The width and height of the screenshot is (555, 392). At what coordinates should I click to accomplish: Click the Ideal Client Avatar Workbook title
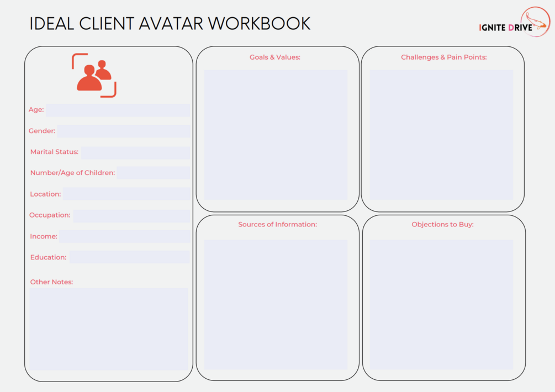[x=170, y=24]
